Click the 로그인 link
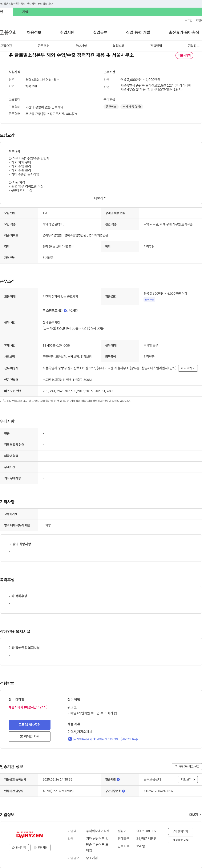202x868 pixels. pos(188,20)
